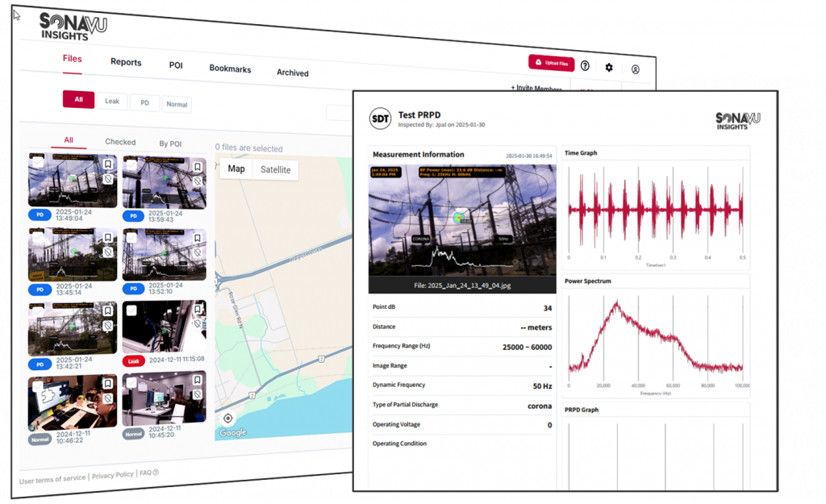The height and width of the screenshot is (504, 826).
Task: Switch to the Reports tab
Action: (x=126, y=62)
